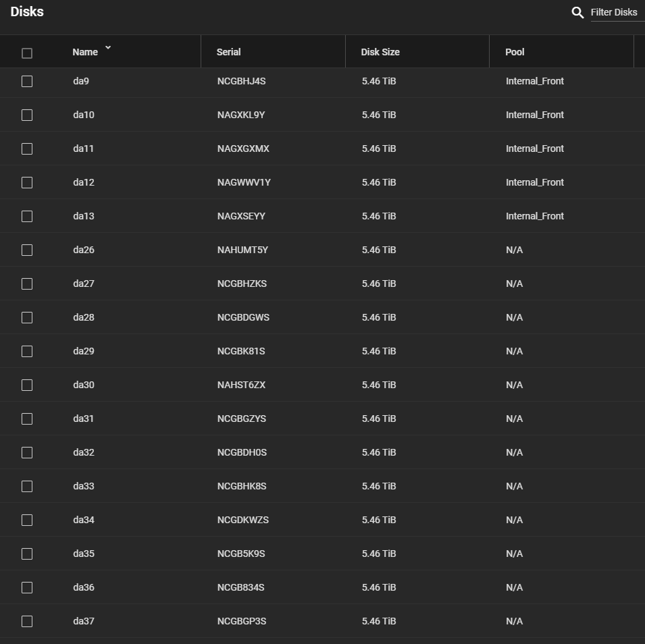The image size is (645, 644).
Task: Check the box for disk da9
Action: click(27, 81)
